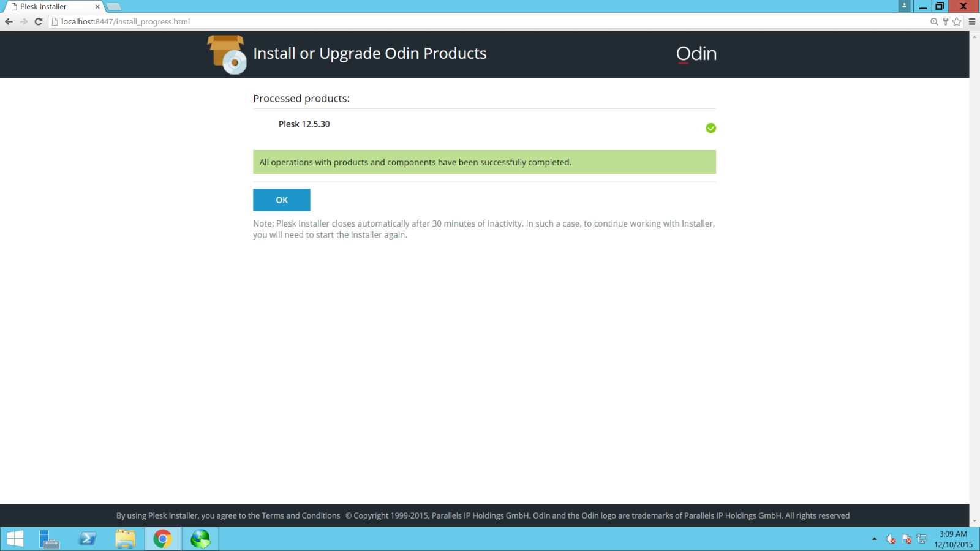Image resolution: width=980 pixels, height=551 pixels.
Task: Click the installer box and disc logo
Action: tap(227, 54)
